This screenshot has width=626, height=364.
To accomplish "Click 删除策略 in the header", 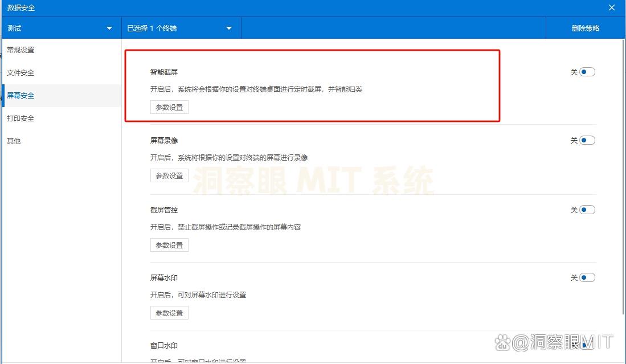I will point(586,28).
